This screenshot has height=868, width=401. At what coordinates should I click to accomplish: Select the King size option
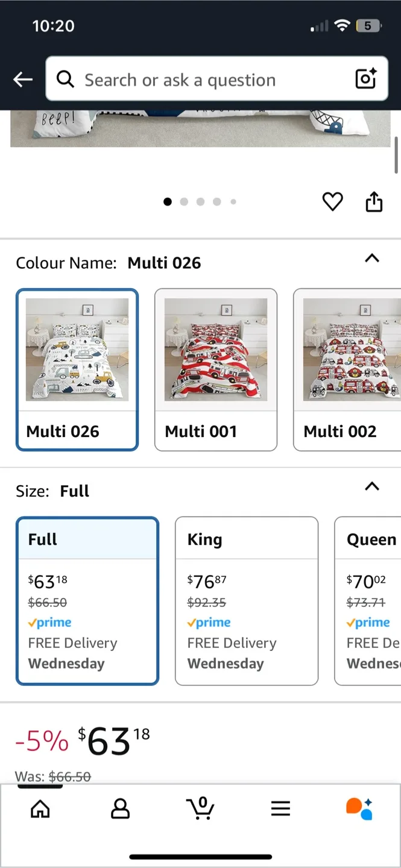(x=246, y=600)
